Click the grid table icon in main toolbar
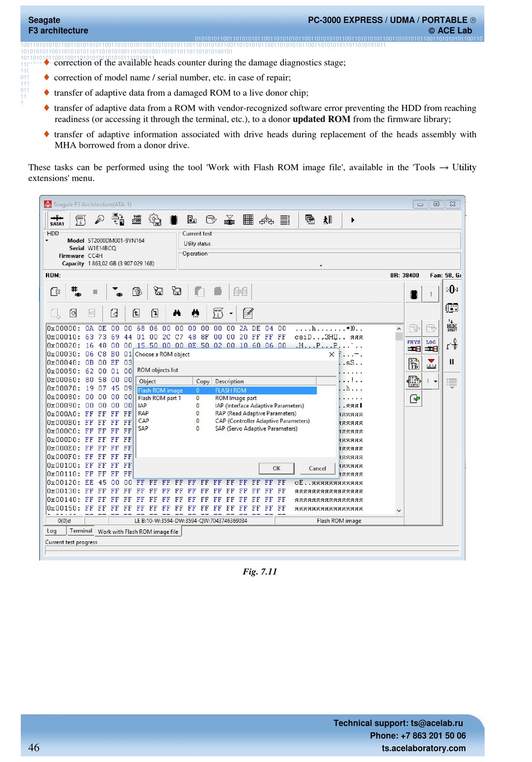The height and width of the screenshot is (762, 532). pos(248,220)
